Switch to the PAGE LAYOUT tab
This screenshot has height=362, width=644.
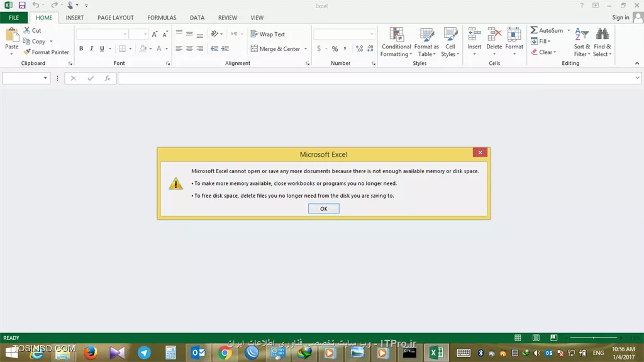pos(116,18)
